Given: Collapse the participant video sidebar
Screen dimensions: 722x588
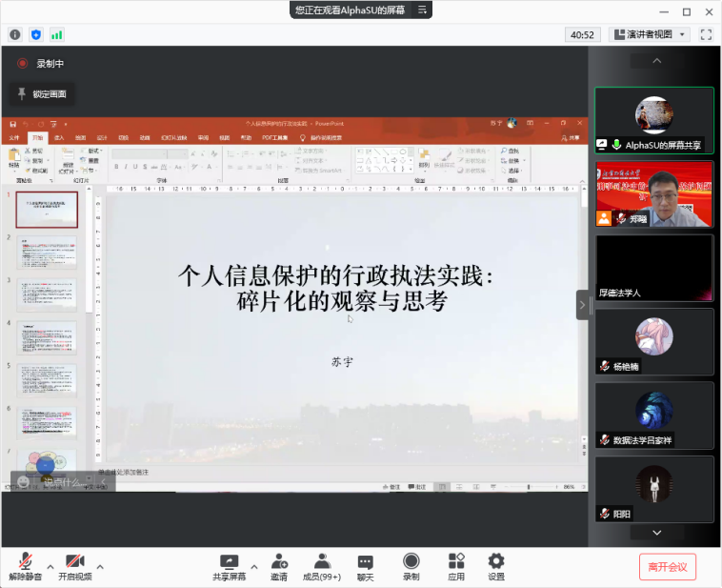Looking at the screenshot, I should (x=582, y=305).
